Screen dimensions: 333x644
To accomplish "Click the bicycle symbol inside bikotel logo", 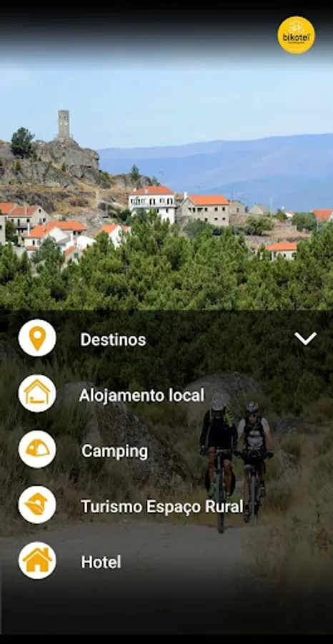I will (x=296, y=28).
